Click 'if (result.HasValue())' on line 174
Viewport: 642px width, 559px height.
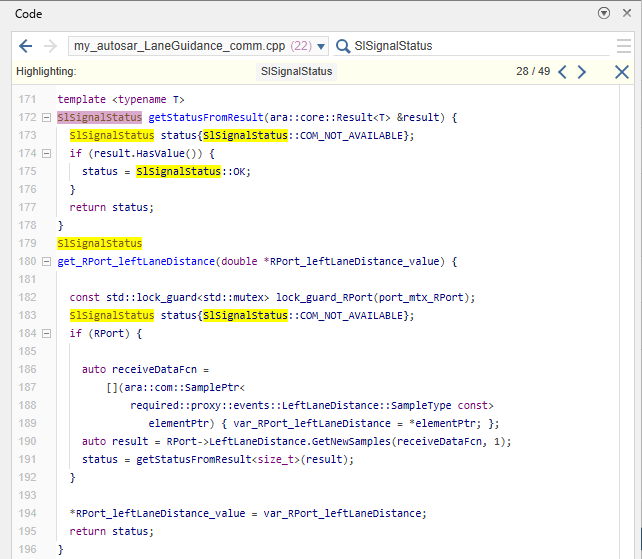click(136, 154)
